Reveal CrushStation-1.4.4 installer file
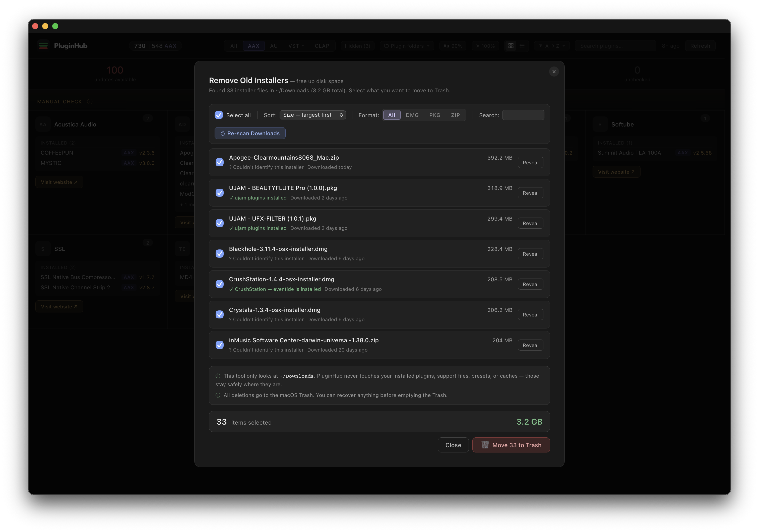This screenshot has width=759, height=532. (530, 284)
